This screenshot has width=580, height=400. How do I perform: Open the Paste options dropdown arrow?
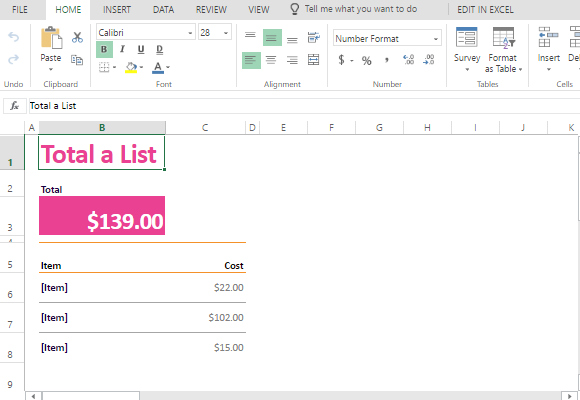(x=51, y=70)
